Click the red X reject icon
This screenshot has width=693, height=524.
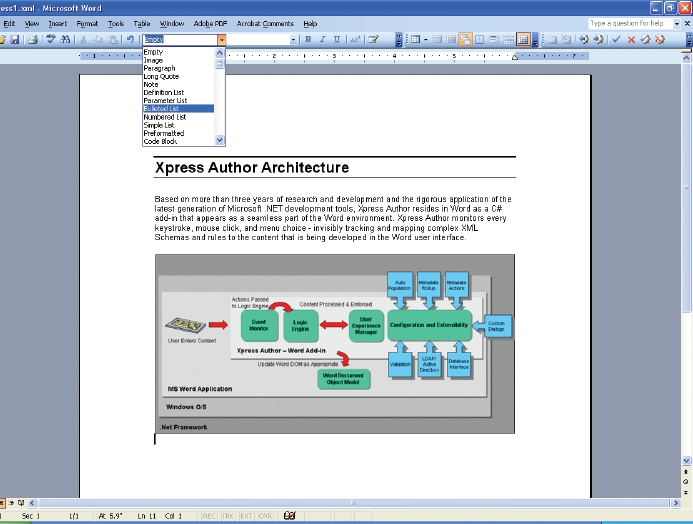[631, 40]
